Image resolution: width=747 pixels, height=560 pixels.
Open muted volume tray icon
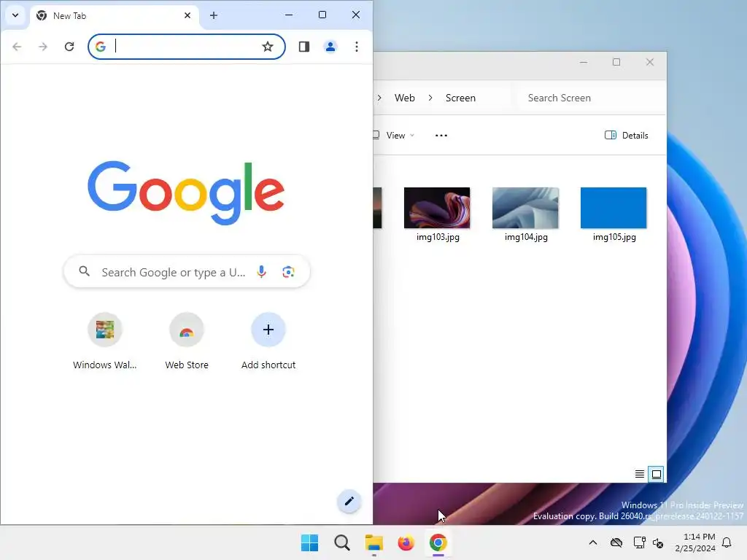tap(658, 542)
